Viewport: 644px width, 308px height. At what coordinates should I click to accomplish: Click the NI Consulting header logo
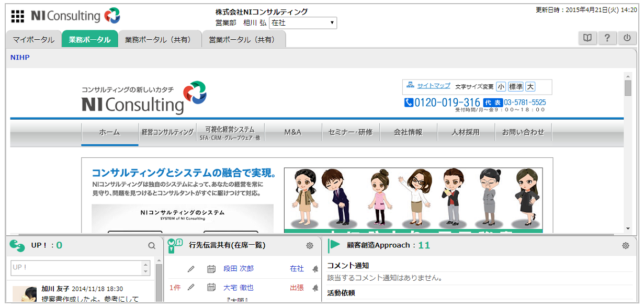point(75,16)
